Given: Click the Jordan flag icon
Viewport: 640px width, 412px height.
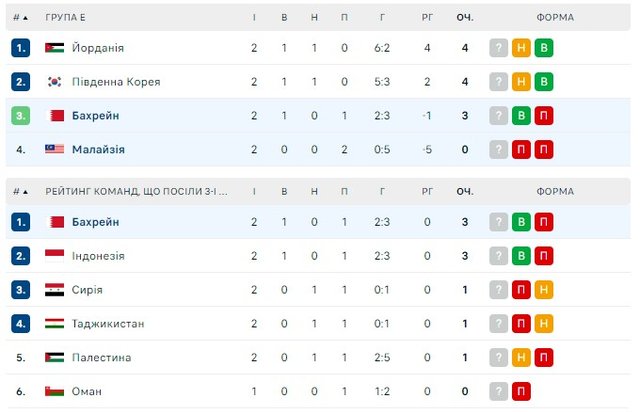Looking at the screenshot, I should pyautogui.click(x=54, y=48).
